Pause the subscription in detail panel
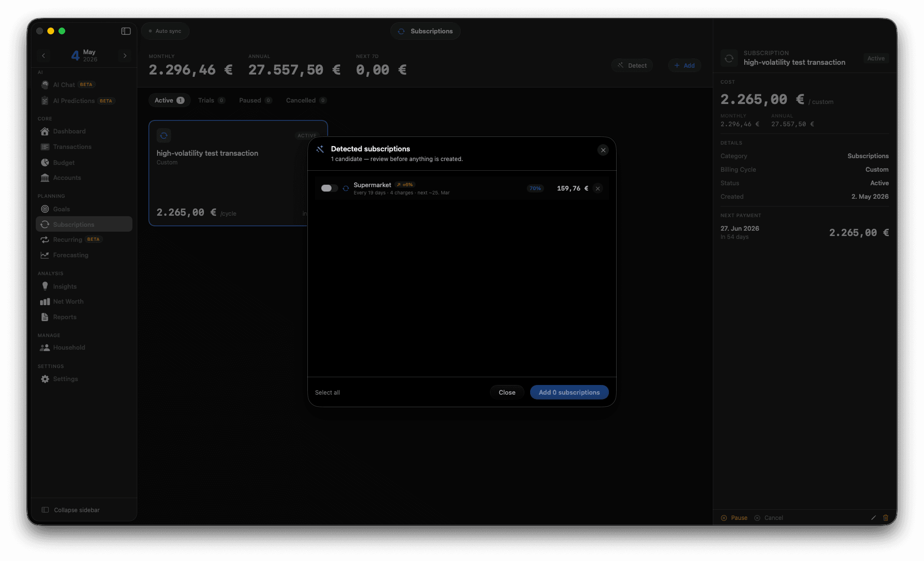 point(734,518)
